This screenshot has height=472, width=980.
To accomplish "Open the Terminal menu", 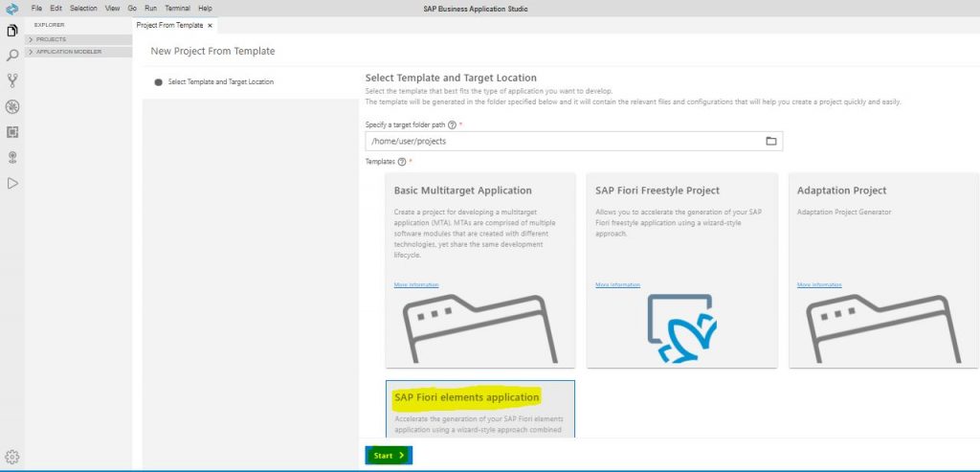I will tap(177, 8).
